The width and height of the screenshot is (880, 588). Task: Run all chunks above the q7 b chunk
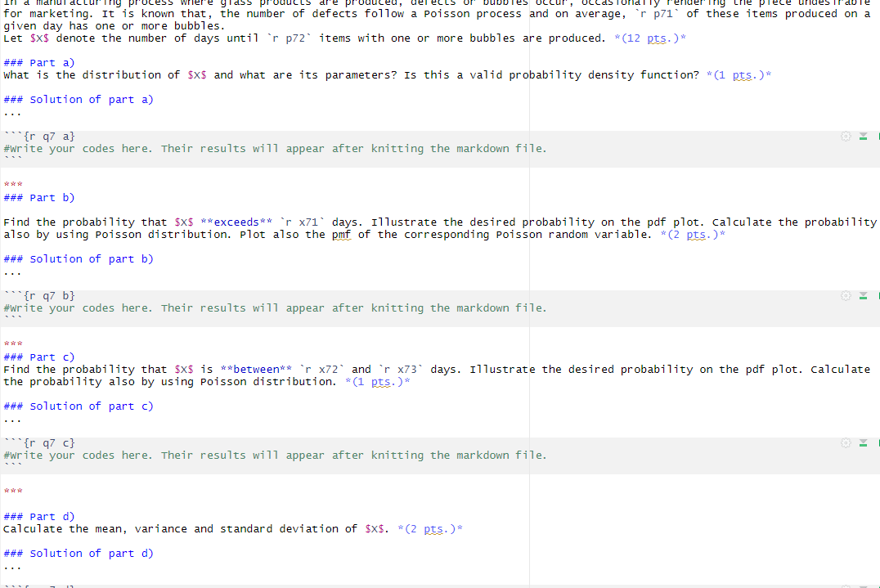tap(863, 296)
